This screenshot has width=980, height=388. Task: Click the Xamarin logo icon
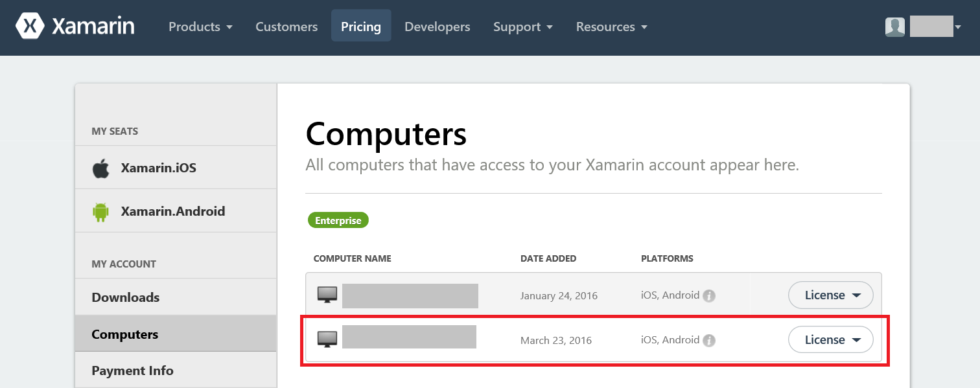coord(30,27)
